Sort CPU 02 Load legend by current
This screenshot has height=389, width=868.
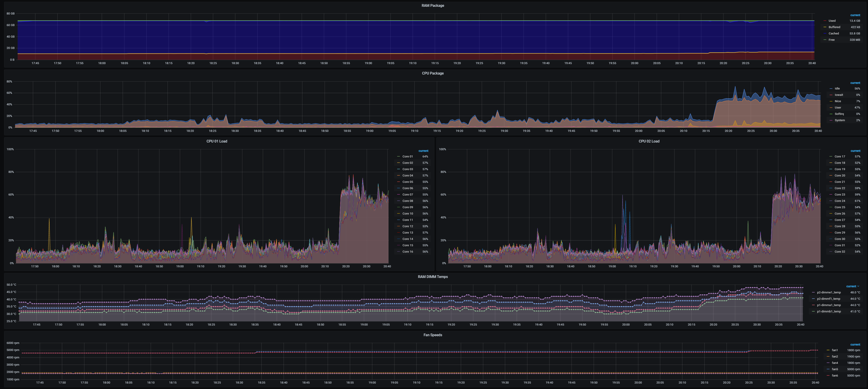[855, 151]
